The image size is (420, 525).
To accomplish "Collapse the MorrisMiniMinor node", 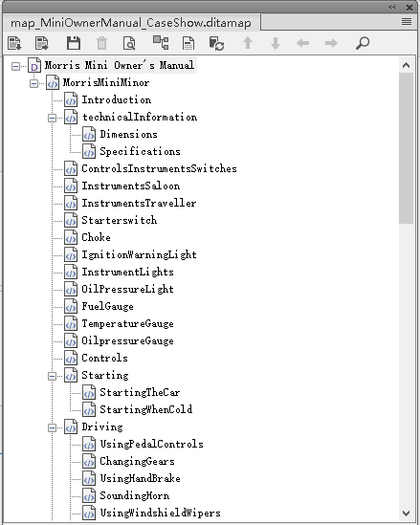I will [x=33, y=83].
